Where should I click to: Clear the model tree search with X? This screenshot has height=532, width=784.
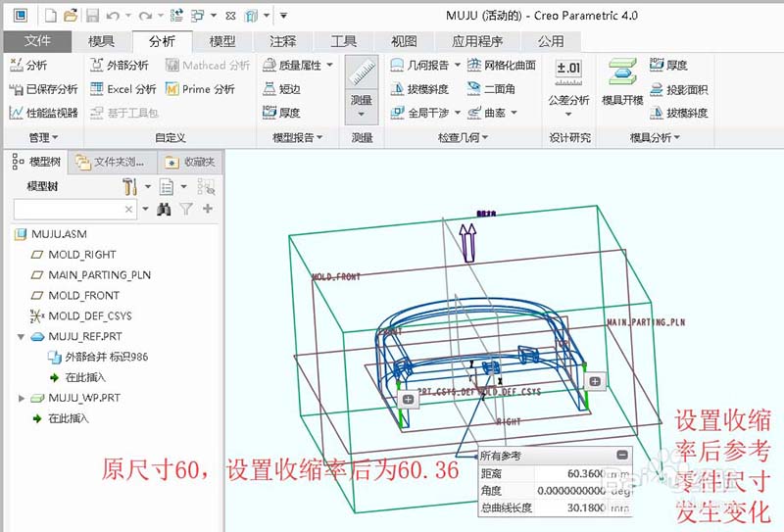coord(129,209)
